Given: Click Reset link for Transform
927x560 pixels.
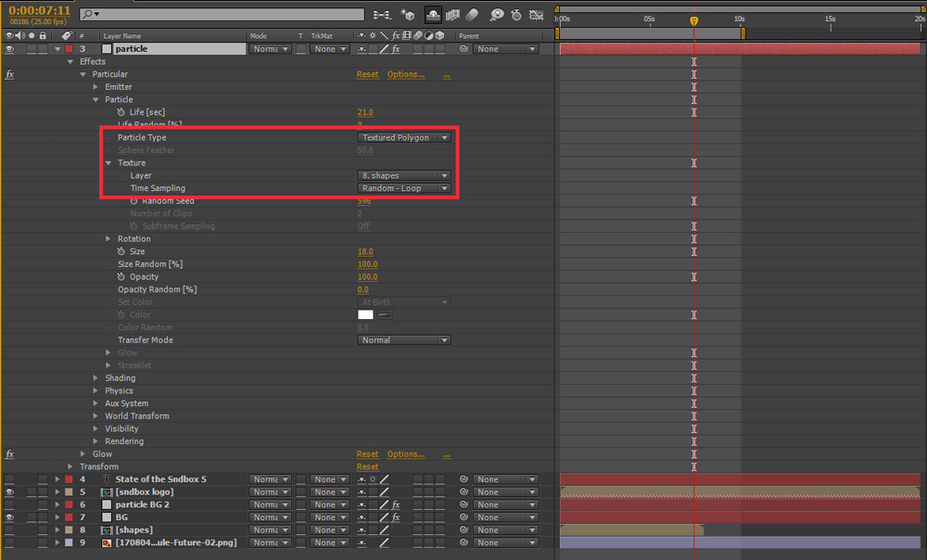Looking at the screenshot, I should pos(367,466).
